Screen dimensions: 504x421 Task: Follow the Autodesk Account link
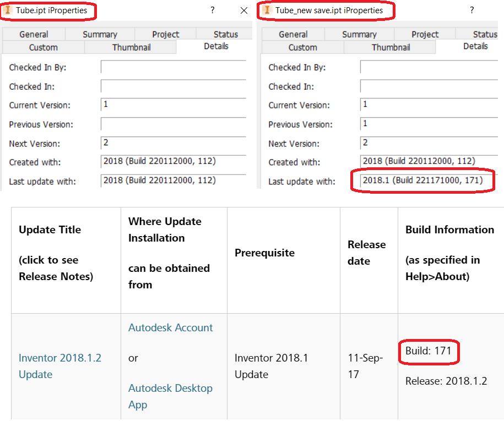(170, 327)
